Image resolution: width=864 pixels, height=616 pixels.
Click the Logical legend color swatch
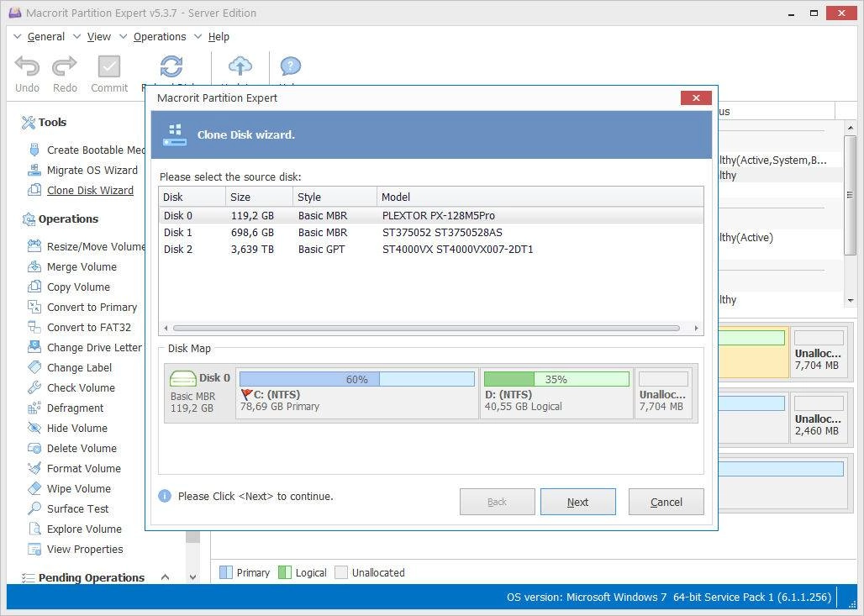click(x=285, y=572)
